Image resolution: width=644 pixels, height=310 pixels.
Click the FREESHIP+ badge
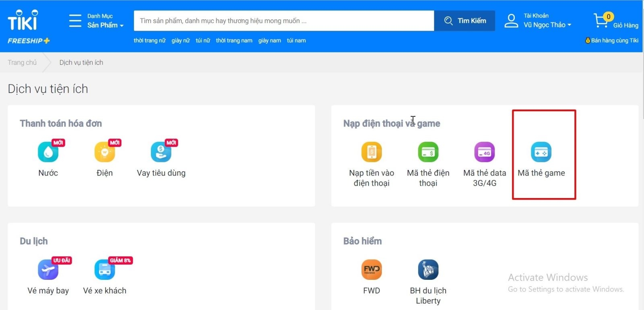tap(29, 41)
